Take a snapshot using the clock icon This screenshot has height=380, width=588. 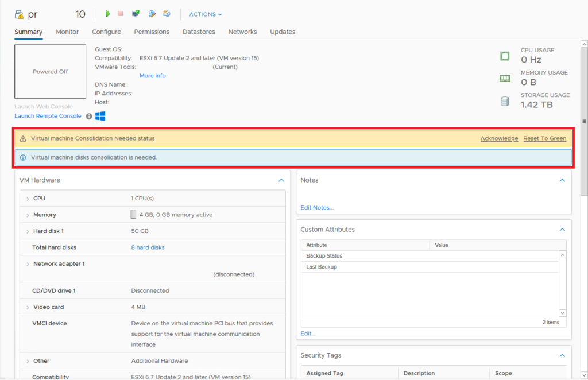tap(167, 14)
